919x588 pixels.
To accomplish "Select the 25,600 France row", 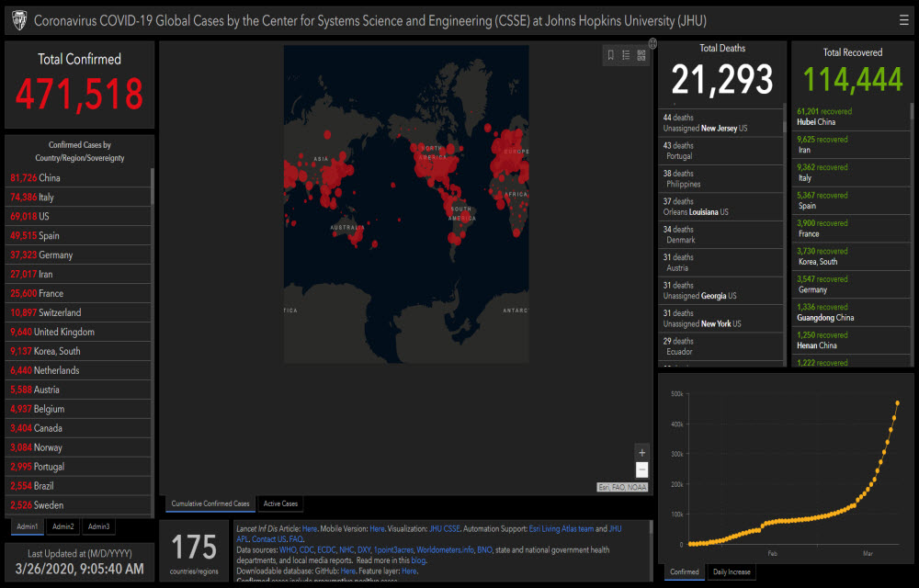I will (x=78, y=293).
